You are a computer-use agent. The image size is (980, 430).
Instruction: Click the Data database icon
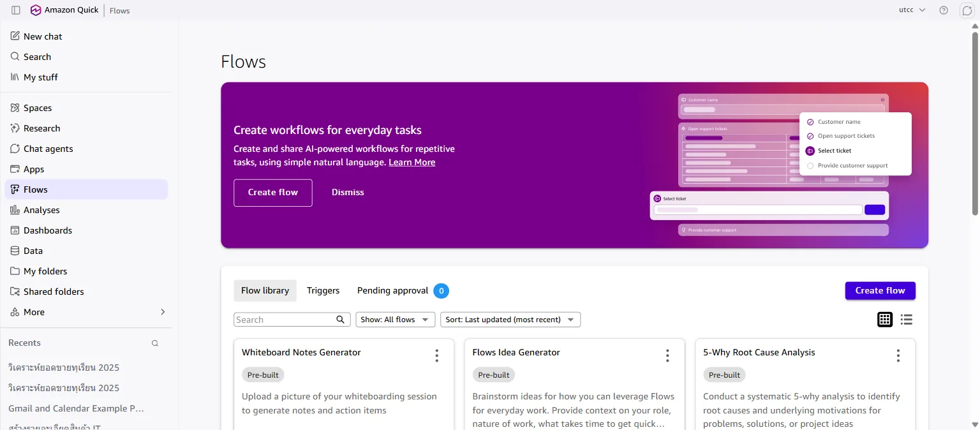click(x=15, y=251)
